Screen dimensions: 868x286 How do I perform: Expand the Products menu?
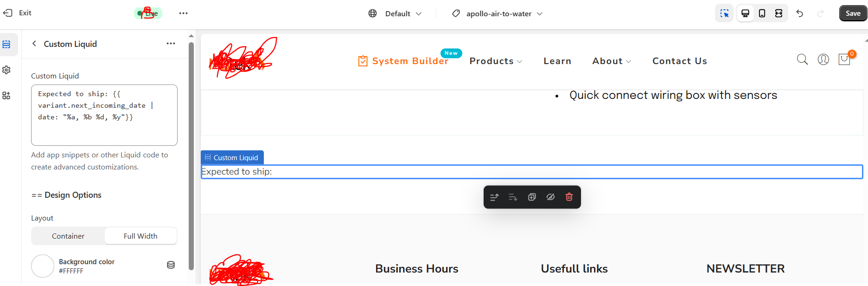coord(496,61)
